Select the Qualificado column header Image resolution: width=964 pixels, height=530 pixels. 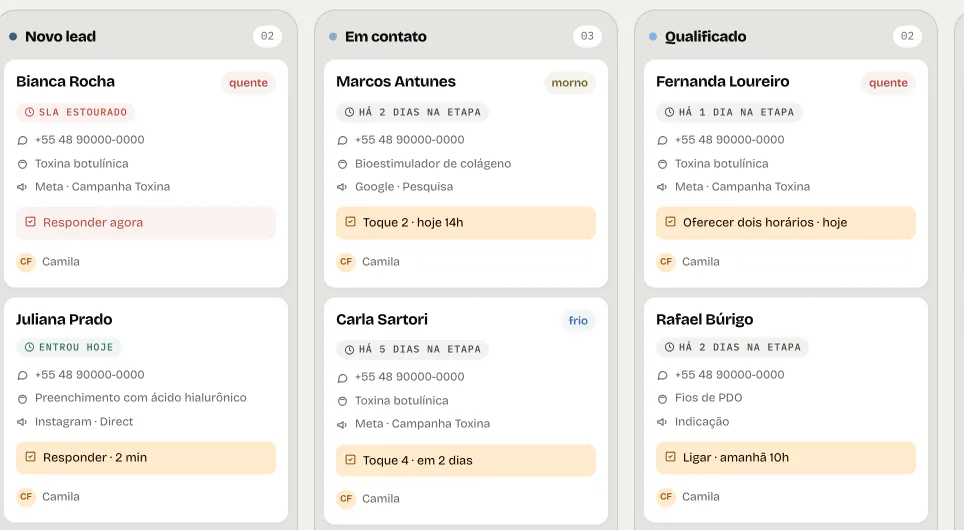point(705,37)
